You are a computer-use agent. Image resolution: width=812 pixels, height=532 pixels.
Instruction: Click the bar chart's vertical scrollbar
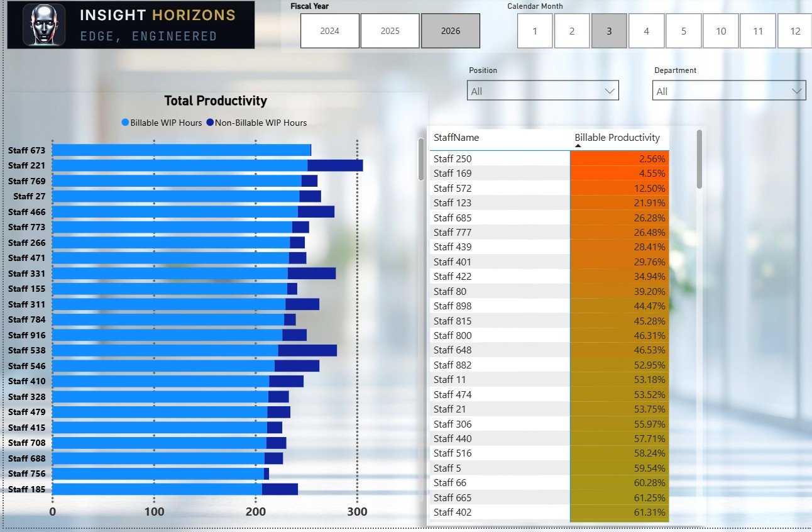point(421,160)
